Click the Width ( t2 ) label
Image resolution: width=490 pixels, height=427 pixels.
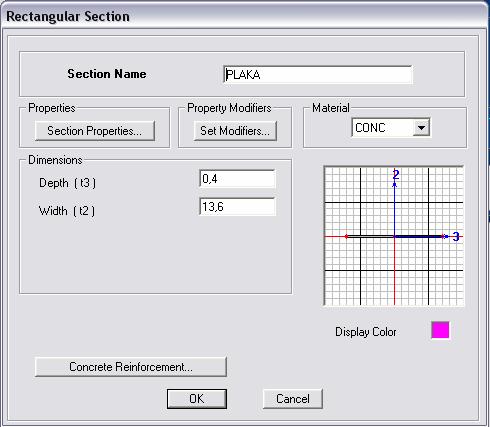pyautogui.click(x=67, y=211)
